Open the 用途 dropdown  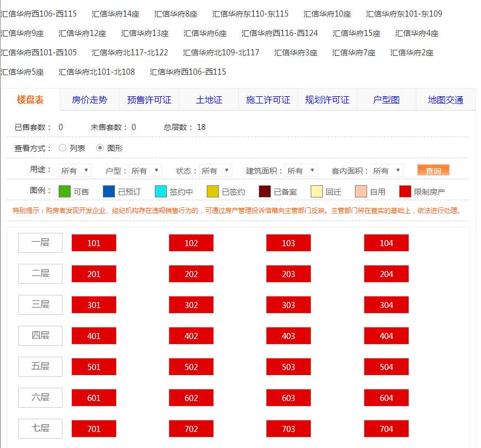click(x=75, y=171)
